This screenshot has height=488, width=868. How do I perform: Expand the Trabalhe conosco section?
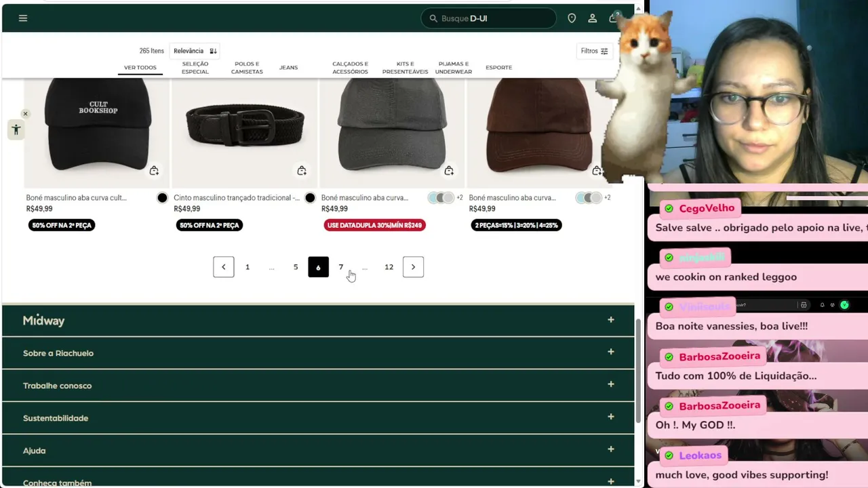pos(318,385)
